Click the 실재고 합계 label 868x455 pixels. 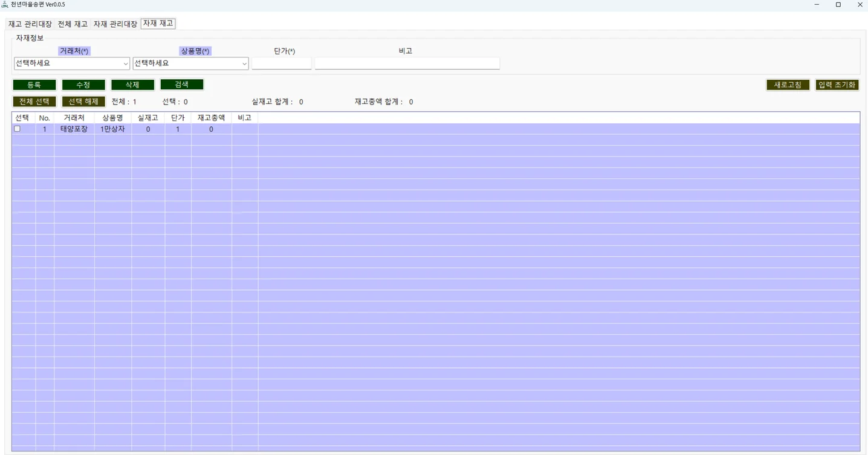click(x=273, y=102)
